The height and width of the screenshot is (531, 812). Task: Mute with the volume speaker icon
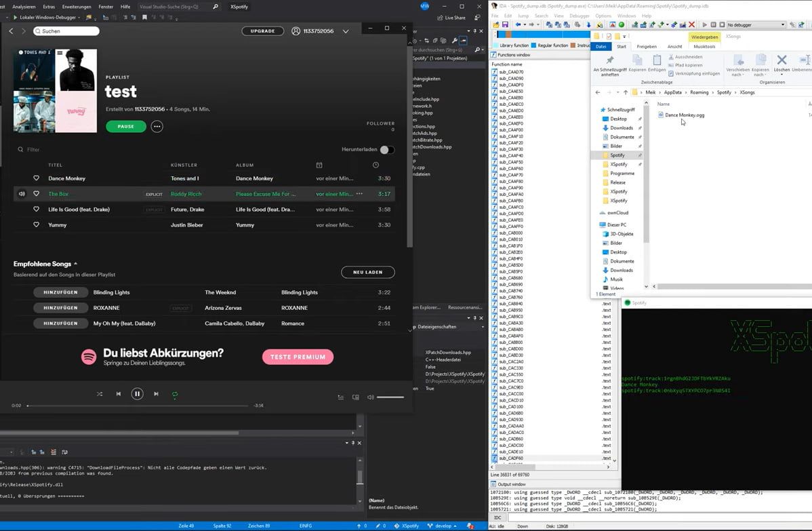point(370,397)
